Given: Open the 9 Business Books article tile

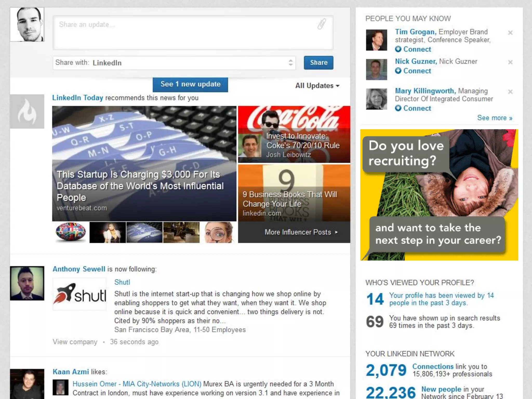Looking at the screenshot, I should point(294,193).
